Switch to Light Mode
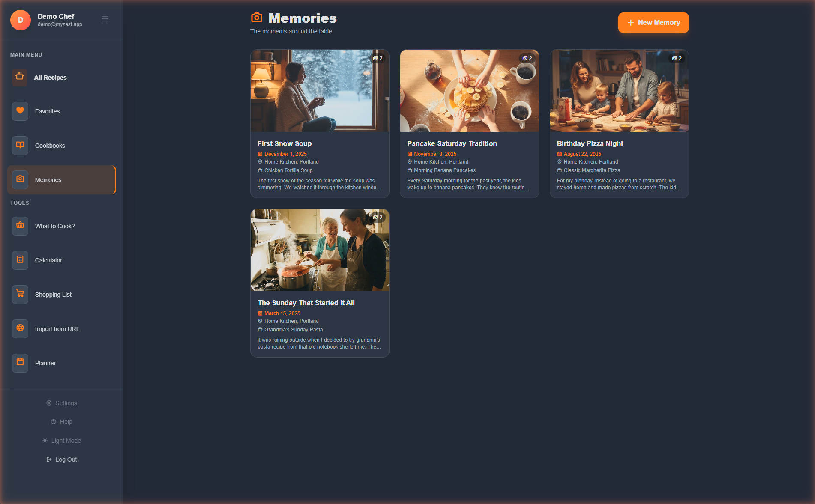Viewport: 815px width, 504px height. pos(62,440)
